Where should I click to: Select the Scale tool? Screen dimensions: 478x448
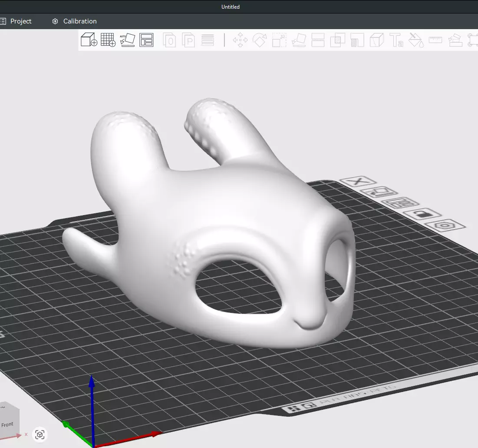click(x=279, y=40)
